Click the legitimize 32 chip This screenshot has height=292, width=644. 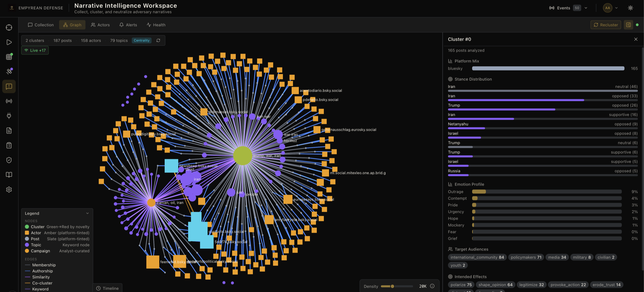[x=531, y=285]
